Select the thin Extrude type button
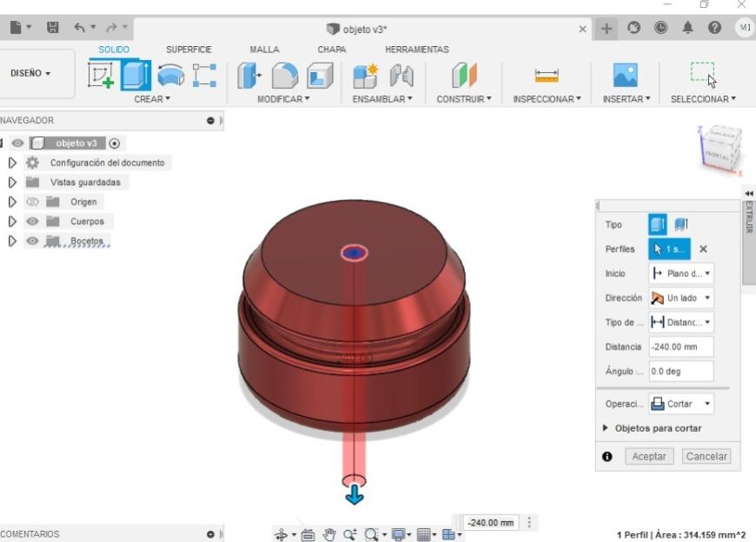Screen dimensions: 756x542 click(x=680, y=224)
